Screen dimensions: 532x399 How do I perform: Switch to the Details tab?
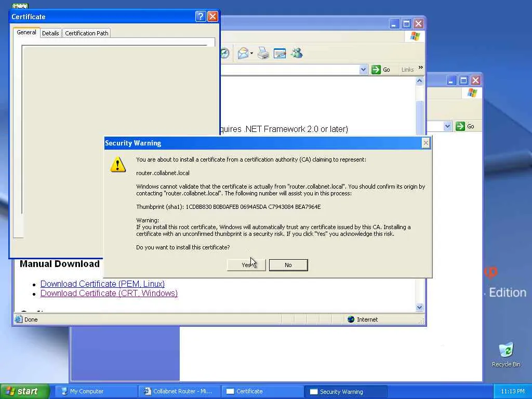[50, 33]
